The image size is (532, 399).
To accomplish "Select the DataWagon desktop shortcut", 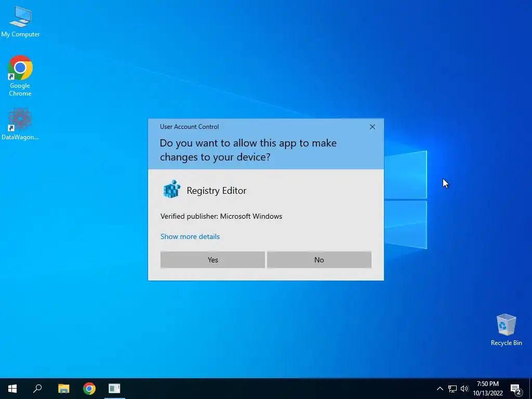I will (20, 124).
